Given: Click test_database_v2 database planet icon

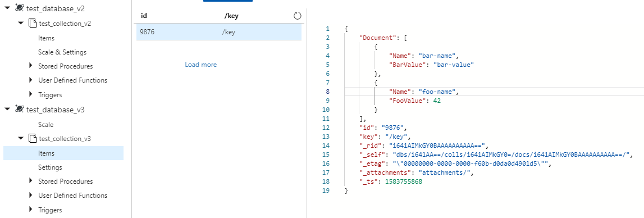Looking at the screenshot, I should (19, 8).
